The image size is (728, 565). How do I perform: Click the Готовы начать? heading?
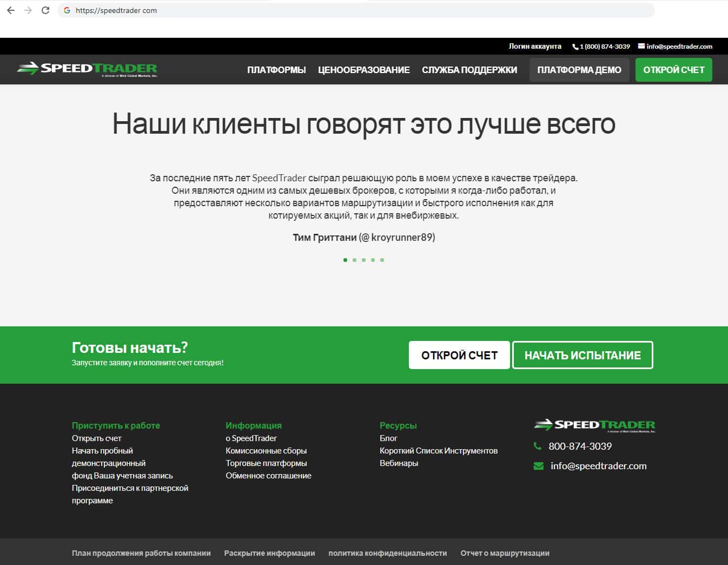130,347
